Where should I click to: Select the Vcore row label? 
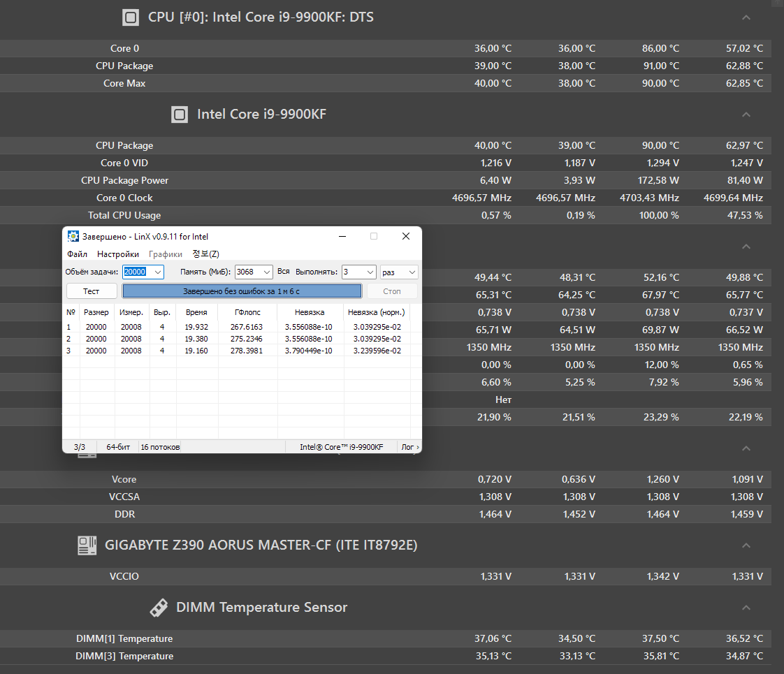click(x=124, y=479)
